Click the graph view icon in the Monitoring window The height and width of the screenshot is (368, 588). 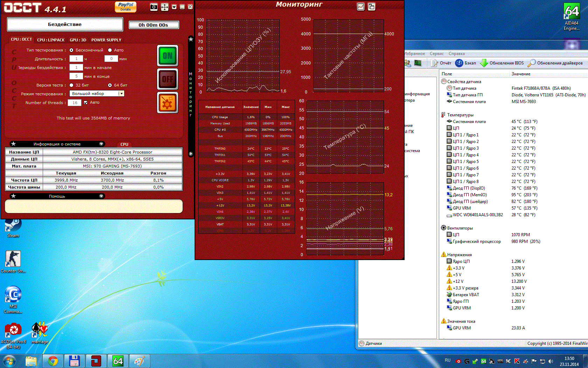[360, 7]
